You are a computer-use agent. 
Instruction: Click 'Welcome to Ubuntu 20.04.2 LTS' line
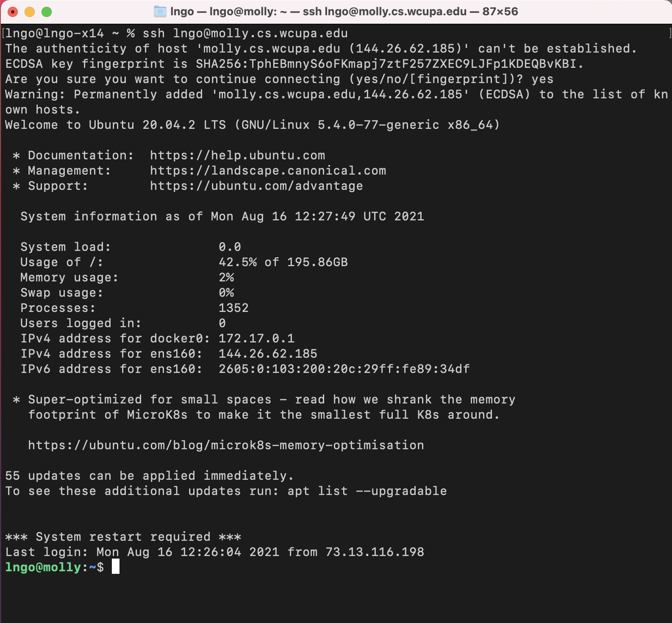253,125
